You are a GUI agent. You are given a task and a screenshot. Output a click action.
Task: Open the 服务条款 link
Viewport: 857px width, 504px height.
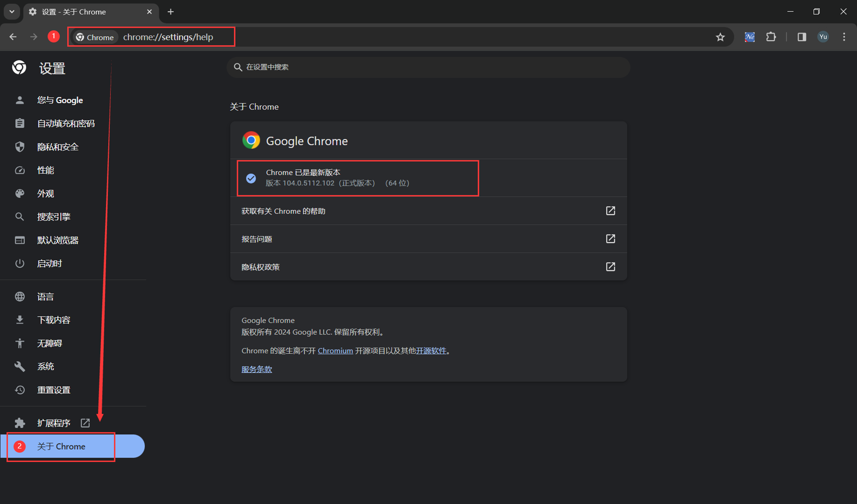pyautogui.click(x=257, y=369)
